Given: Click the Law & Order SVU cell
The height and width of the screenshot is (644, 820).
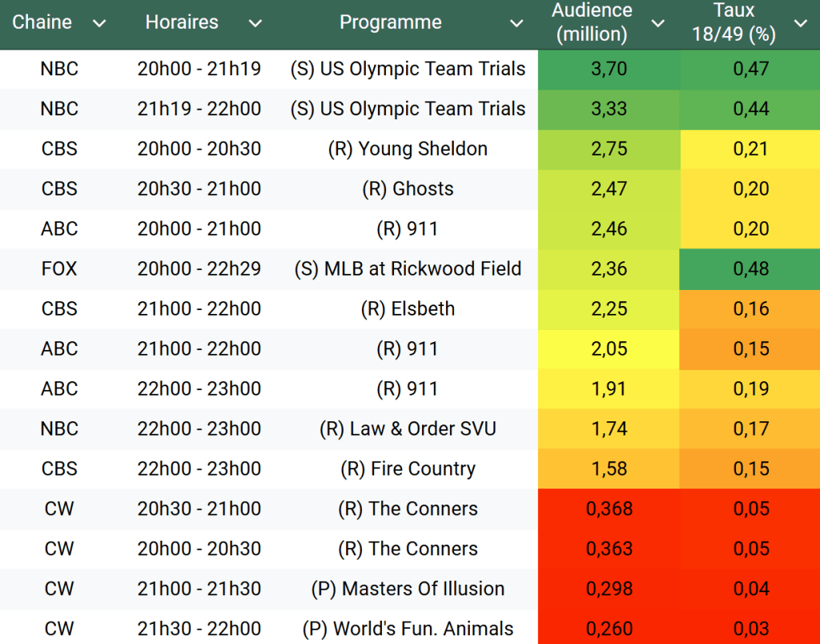Looking at the screenshot, I should pos(408,429).
